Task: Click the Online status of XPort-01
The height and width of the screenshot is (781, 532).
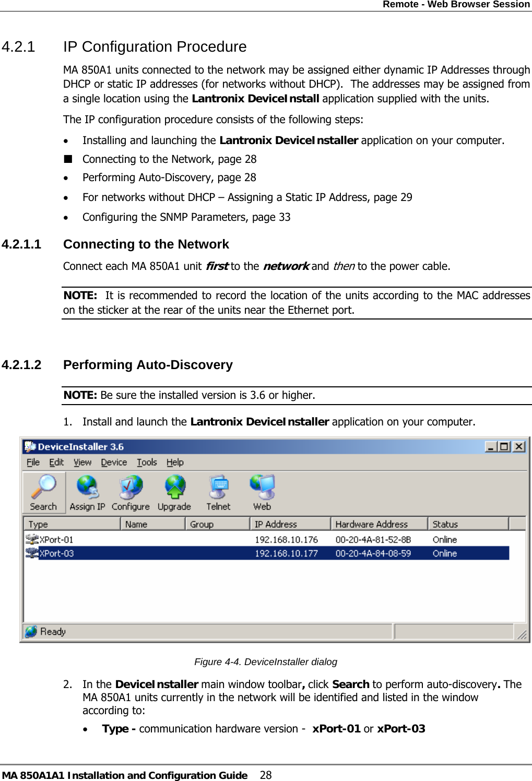Action: (445, 539)
